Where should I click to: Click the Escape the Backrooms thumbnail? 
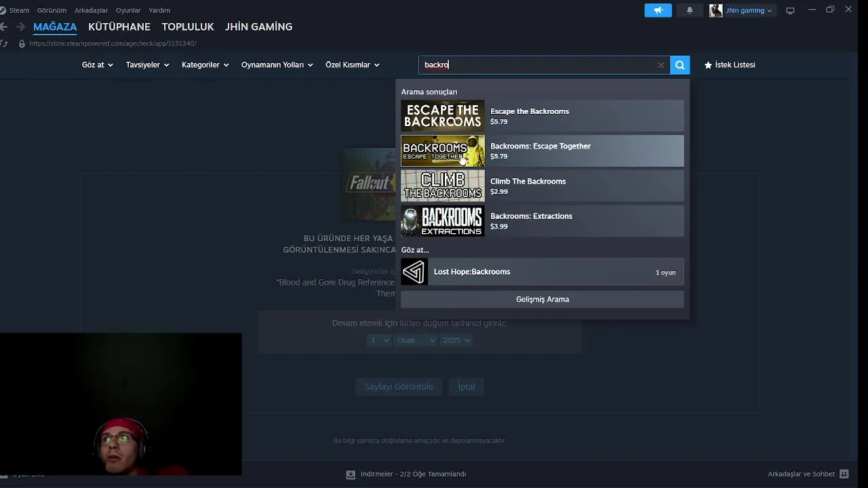click(x=443, y=116)
